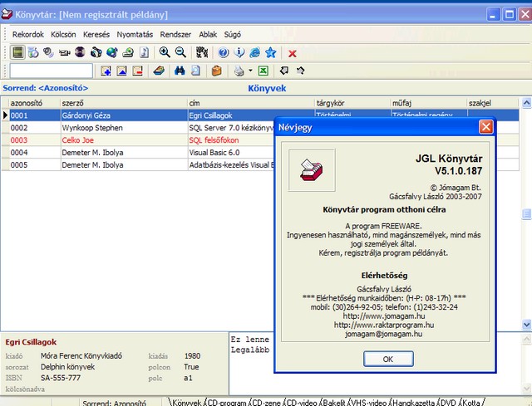Click the checkered pattern toolbar icon
This screenshot has height=406, width=532.
pos(202,52)
